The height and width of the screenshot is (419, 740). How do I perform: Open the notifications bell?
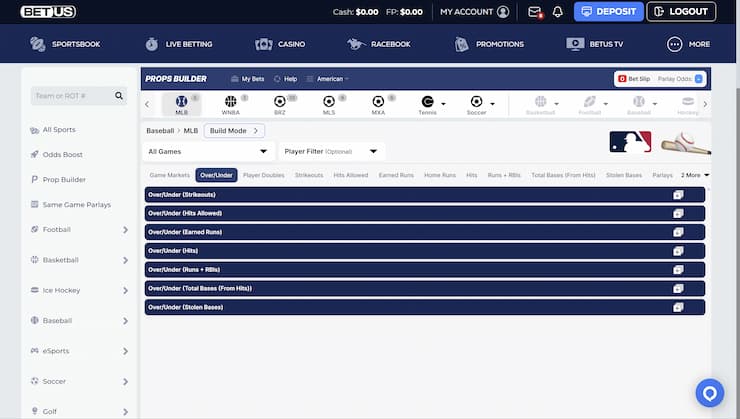pos(557,12)
